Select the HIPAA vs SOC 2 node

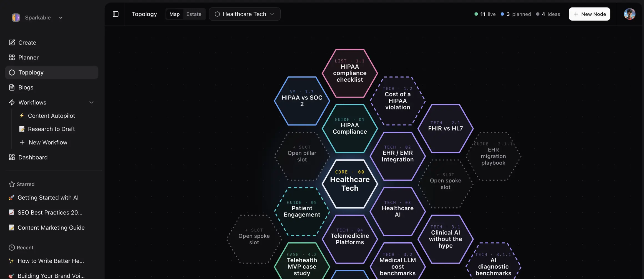click(x=302, y=101)
